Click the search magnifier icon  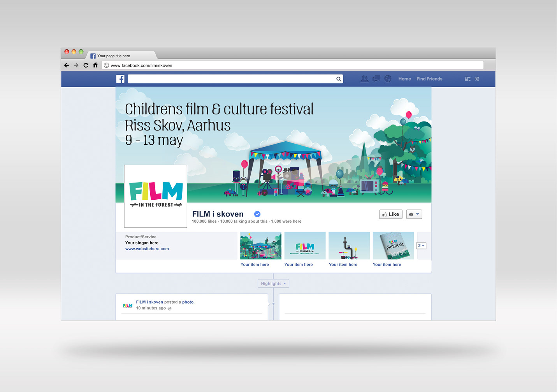point(339,79)
